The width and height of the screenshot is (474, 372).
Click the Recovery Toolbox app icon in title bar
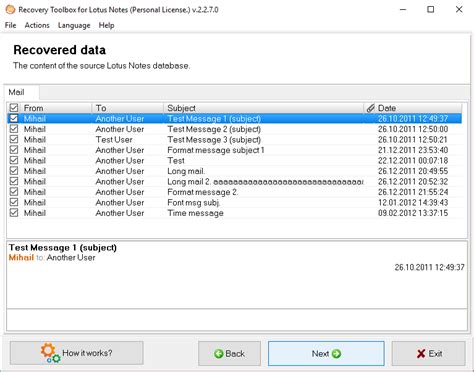pyautogui.click(x=10, y=9)
